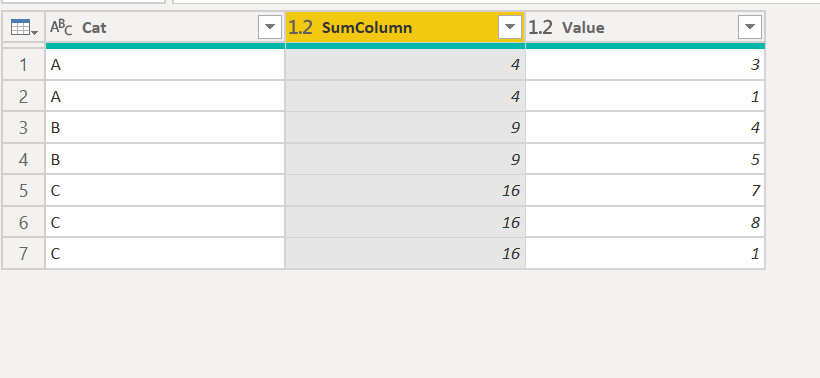Click Value cell 7 in row 5
Viewport: 820px width, 378px height.
[645, 190]
